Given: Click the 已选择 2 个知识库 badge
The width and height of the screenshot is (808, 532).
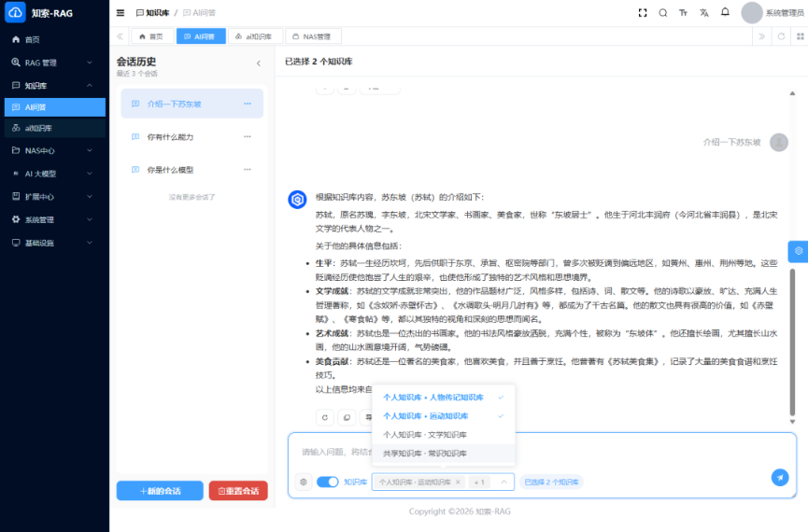Looking at the screenshot, I should 551,482.
